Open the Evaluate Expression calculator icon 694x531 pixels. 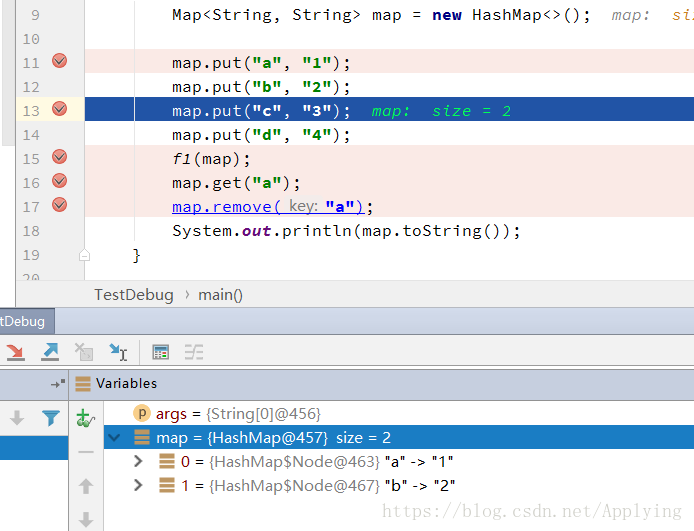click(160, 352)
